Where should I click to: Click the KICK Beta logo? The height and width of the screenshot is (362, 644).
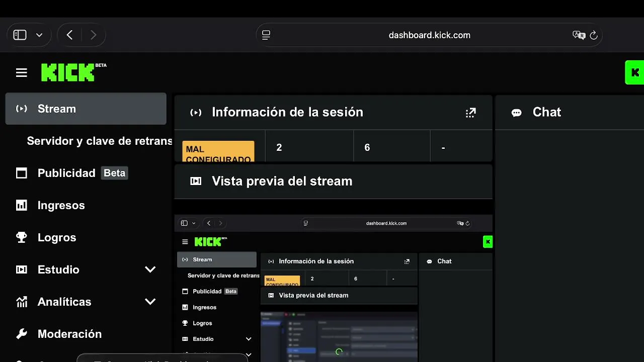coord(73,72)
